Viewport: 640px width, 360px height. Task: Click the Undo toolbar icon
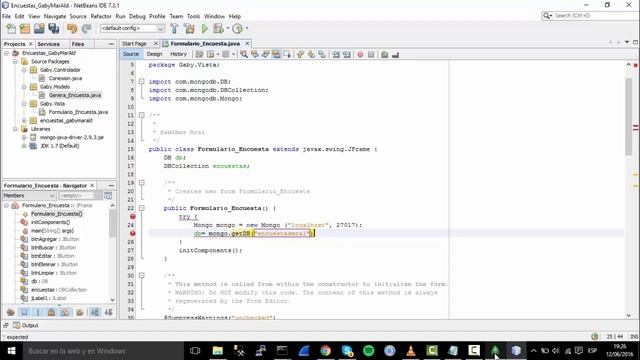[72, 29]
